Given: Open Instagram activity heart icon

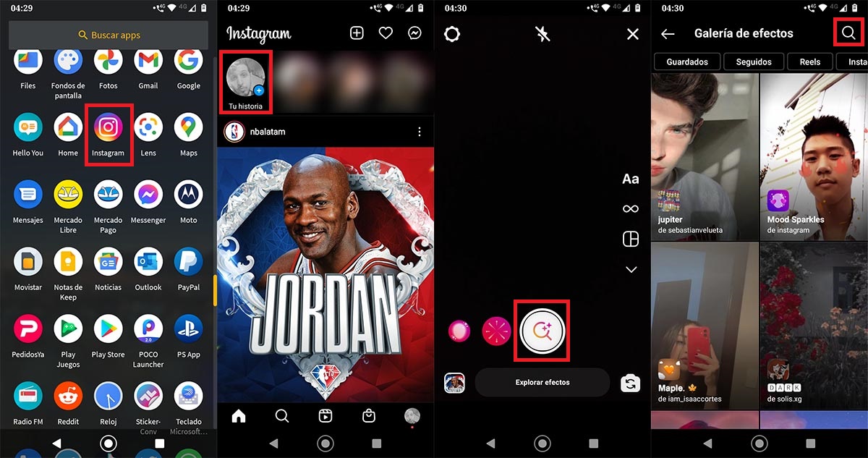Looking at the screenshot, I should pyautogui.click(x=386, y=33).
